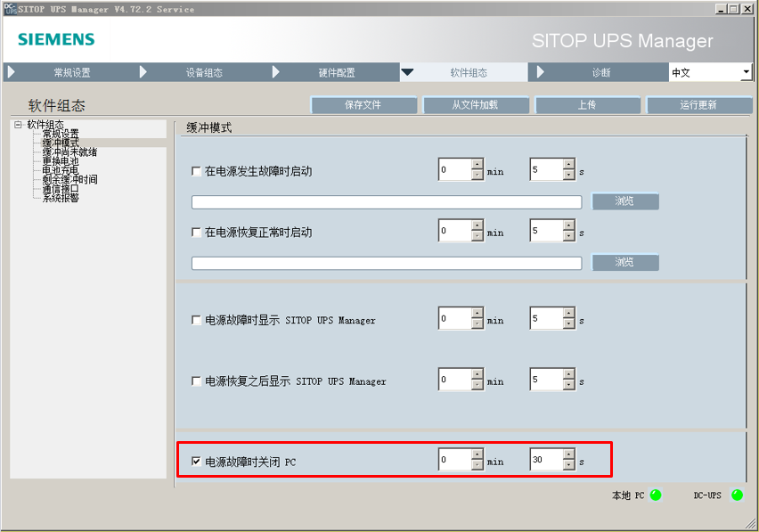This screenshot has width=759, height=532.
Task: Click the down triangle on 软件组态 tab
Action: [407, 72]
